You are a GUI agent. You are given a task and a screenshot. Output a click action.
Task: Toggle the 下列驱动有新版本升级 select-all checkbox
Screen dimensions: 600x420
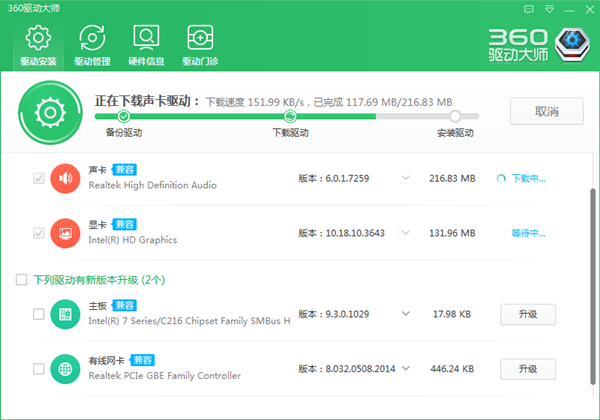21,279
